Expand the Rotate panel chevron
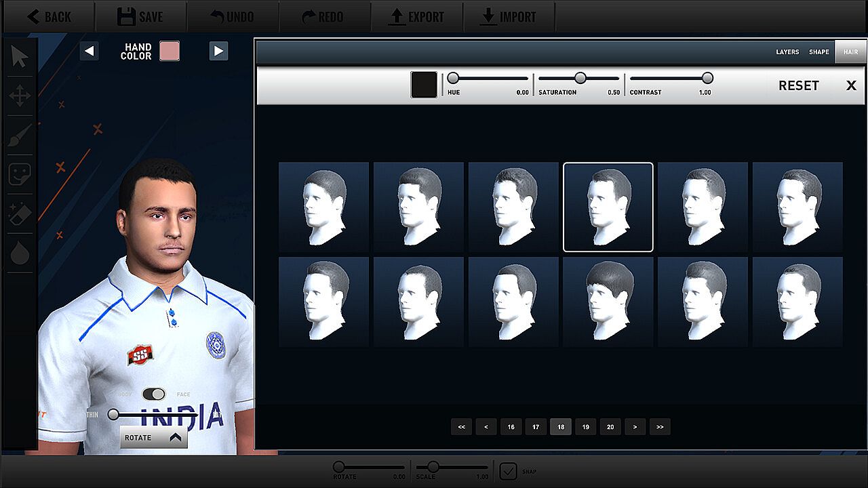The image size is (868, 488). click(x=176, y=438)
